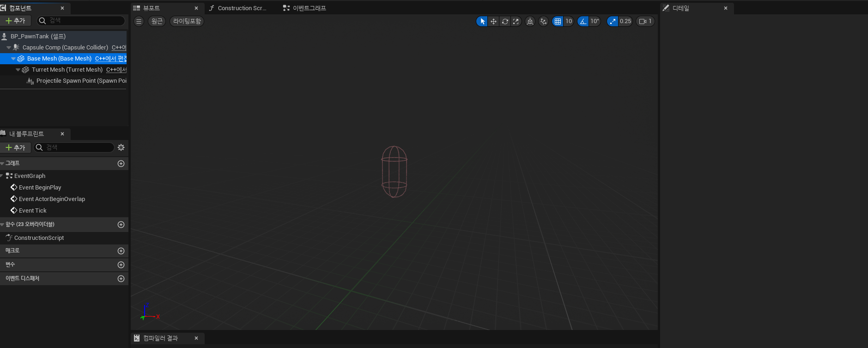Viewport: 868px width, 348px height.
Task: Collapse the 그래프 section
Action: (2, 164)
